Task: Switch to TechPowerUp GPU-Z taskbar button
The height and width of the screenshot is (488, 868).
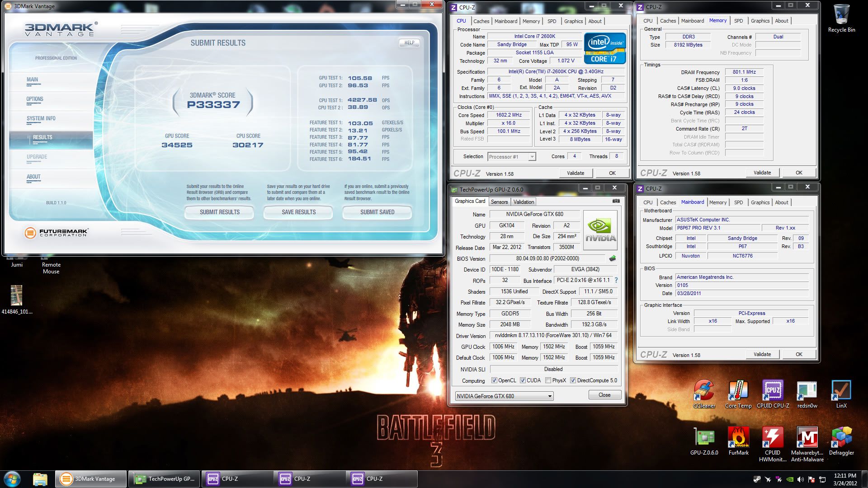Action: coord(163,479)
